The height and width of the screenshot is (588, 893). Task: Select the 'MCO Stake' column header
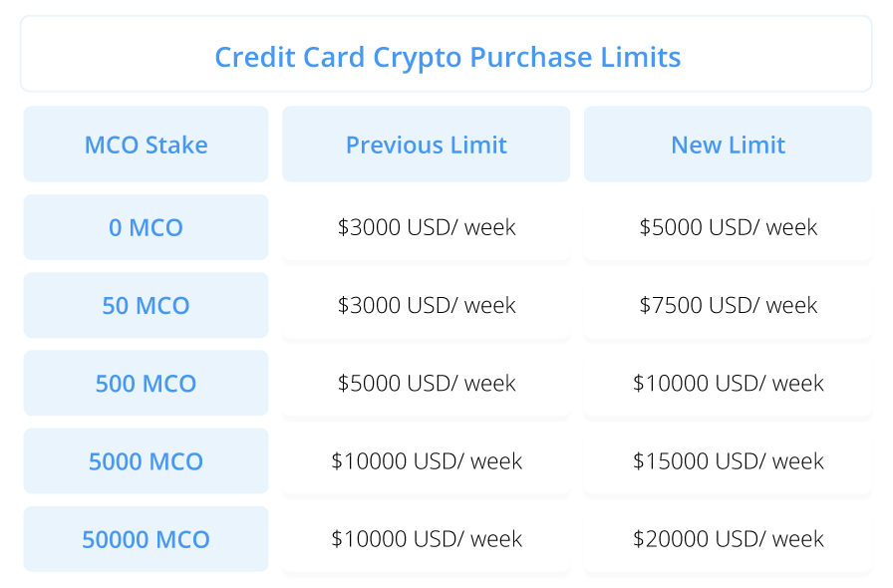click(x=147, y=145)
